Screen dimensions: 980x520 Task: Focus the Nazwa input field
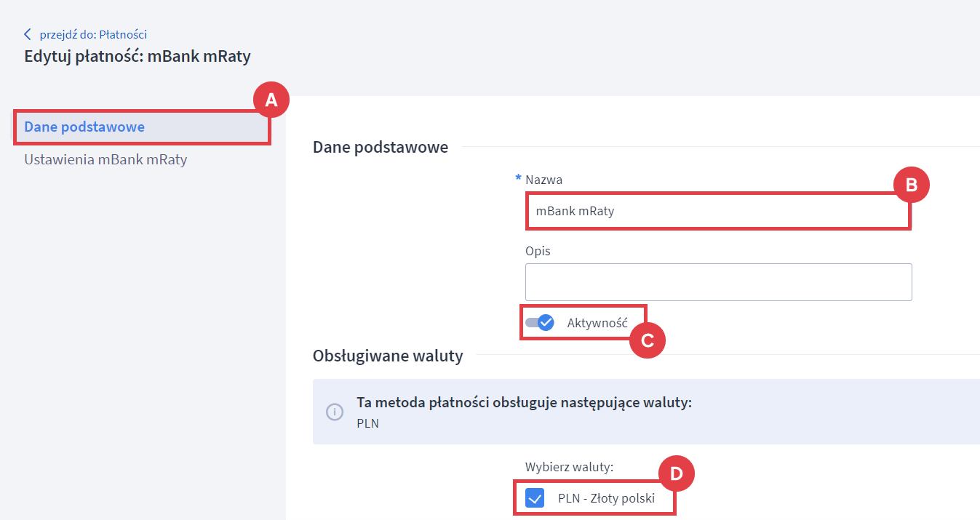point(717,212)
